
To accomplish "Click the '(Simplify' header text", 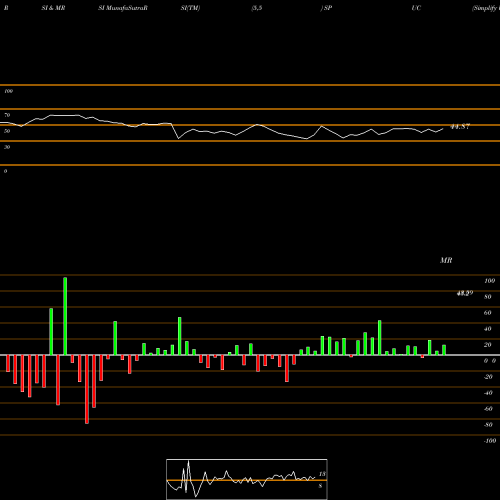I will click(x=485, y=8).
